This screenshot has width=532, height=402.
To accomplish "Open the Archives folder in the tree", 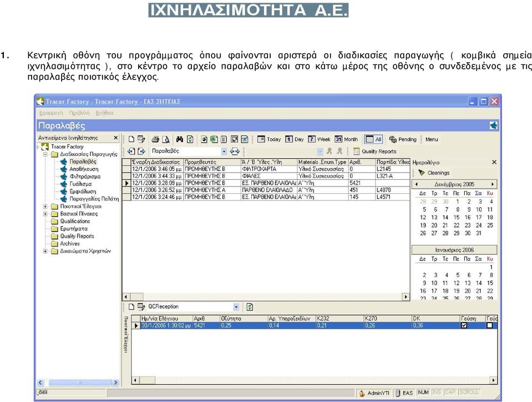I will coord(70,244).
